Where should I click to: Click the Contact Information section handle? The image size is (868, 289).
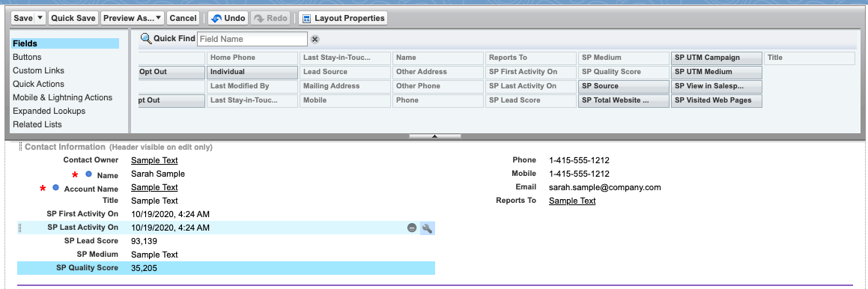(20, 147)
